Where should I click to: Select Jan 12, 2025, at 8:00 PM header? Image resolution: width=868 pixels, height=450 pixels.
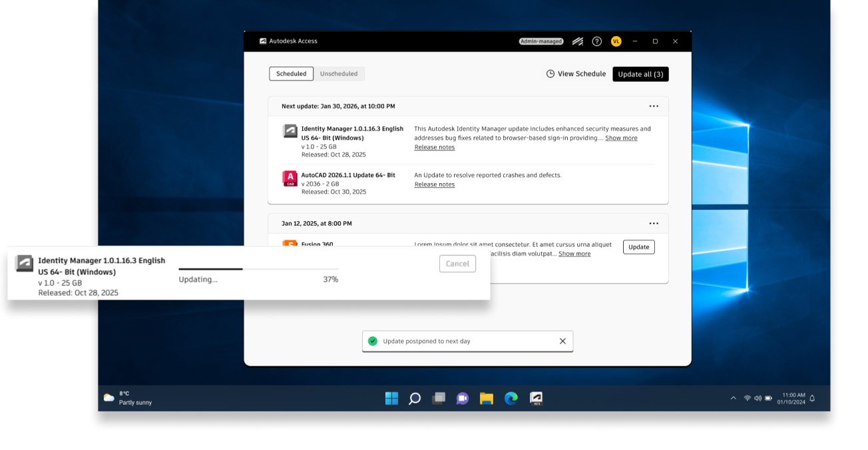coord(317,224)
